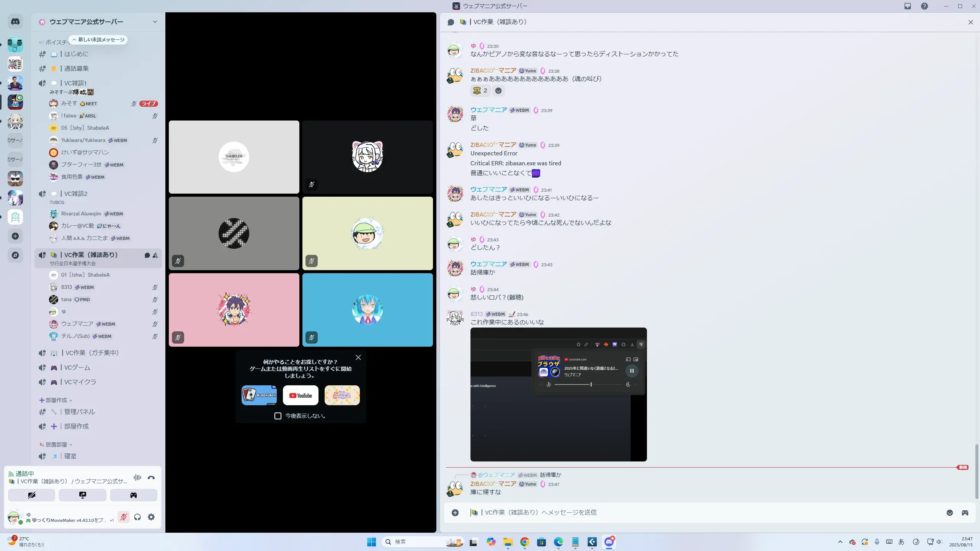The image size is (980, 551).
Task: Collapse the 放置部屋 category
Action: pos(56,445)
